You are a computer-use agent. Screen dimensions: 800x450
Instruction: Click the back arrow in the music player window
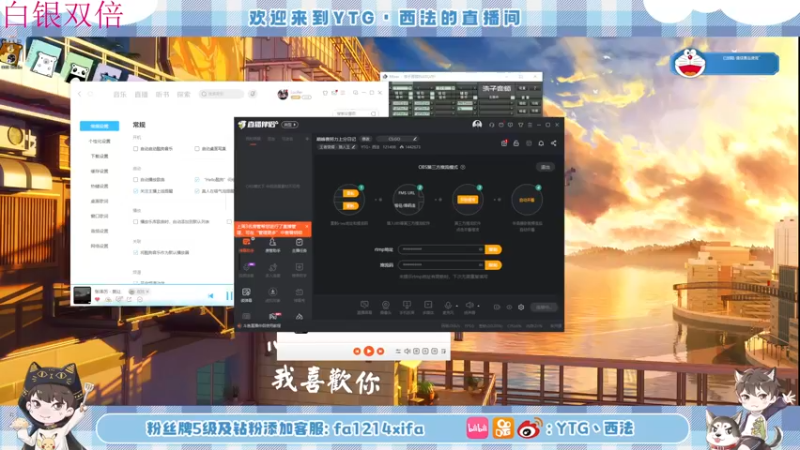[x=80, y=94]
